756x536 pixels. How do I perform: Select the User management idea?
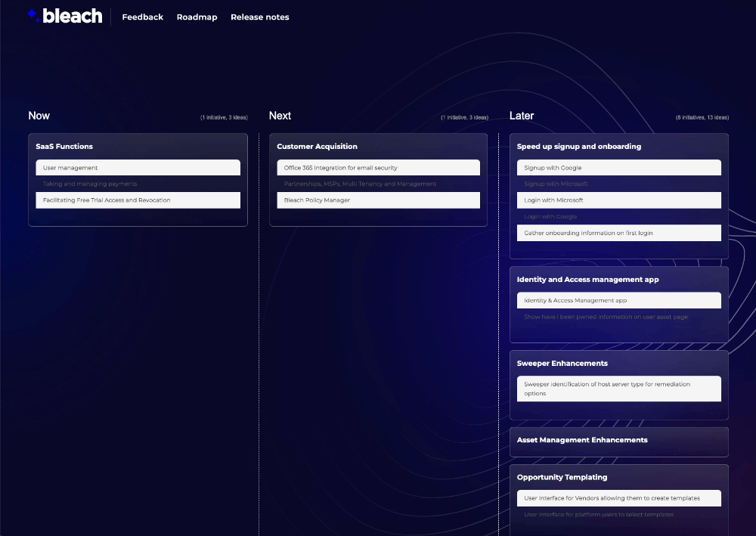point(138,168)
